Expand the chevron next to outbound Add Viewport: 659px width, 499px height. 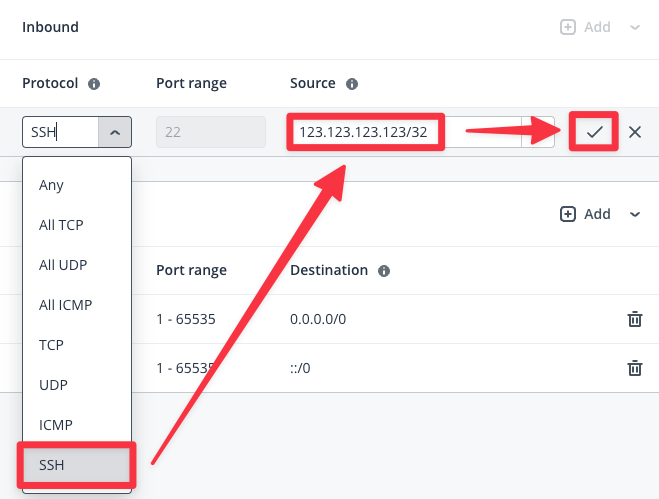coord(634,214)
